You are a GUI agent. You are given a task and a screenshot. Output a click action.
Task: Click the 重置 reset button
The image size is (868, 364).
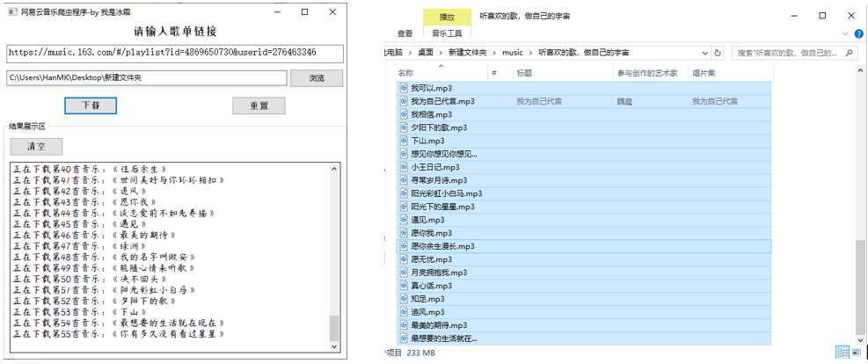pyautogui.click(x=259, y=106)
